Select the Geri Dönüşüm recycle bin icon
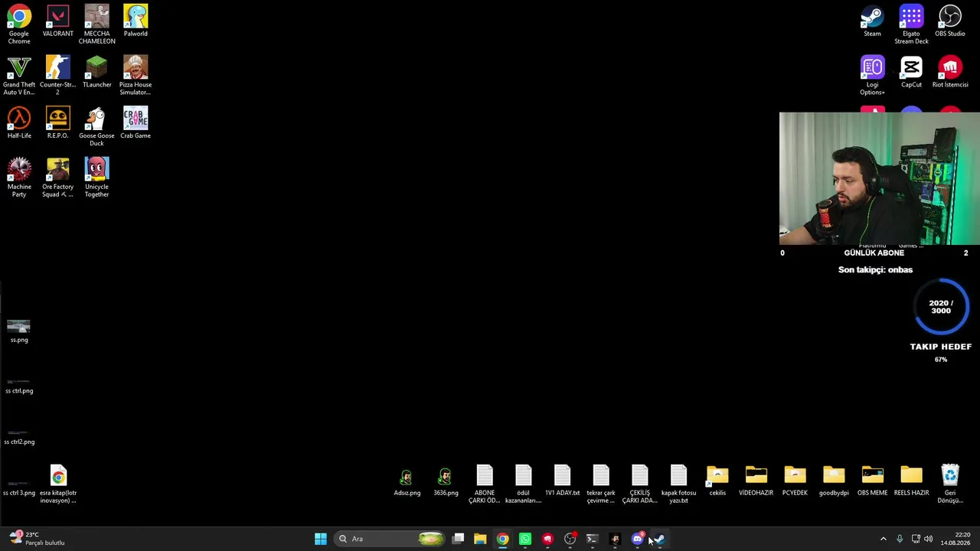Screen dimensions: 980x551 point(950,484)
